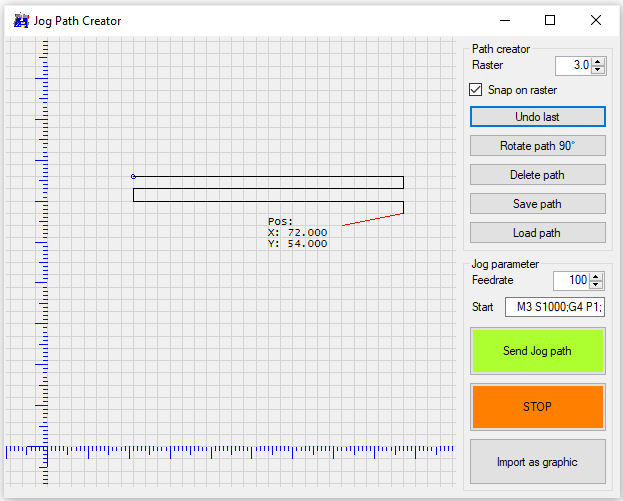623x501 pixels.
Task: Decrease the Feedrate with down arrow
Action: pyautogui.click(x=596, y=285)
